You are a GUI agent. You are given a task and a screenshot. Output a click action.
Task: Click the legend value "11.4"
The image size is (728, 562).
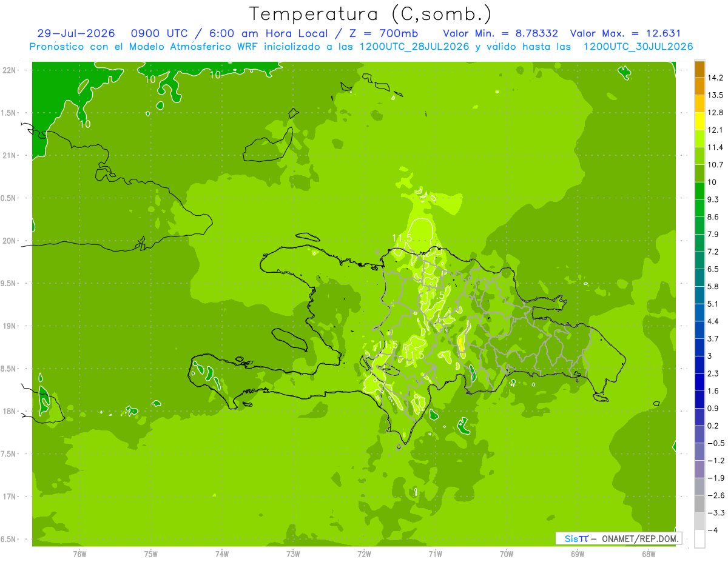716,147
